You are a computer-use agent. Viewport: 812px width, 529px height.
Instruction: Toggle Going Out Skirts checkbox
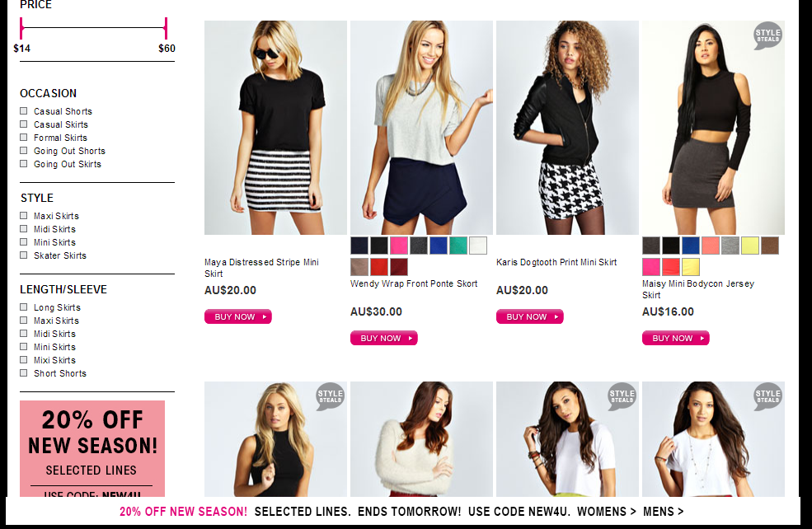23,164
